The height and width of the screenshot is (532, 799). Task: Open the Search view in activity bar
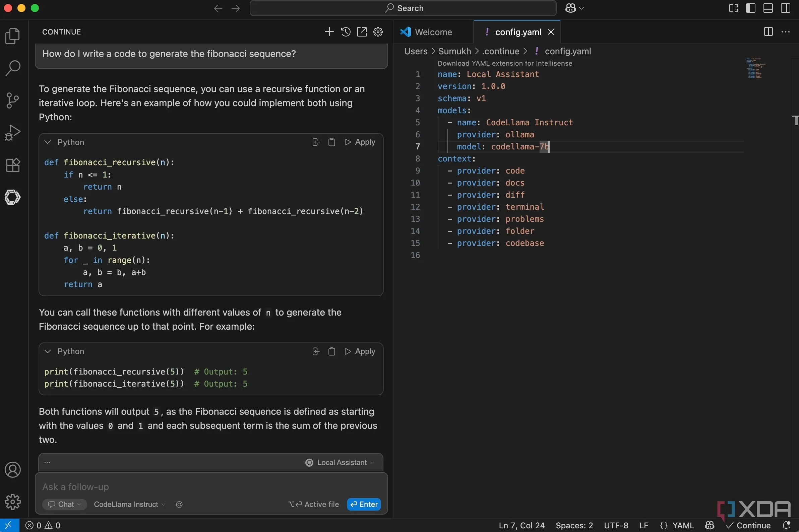13,68
